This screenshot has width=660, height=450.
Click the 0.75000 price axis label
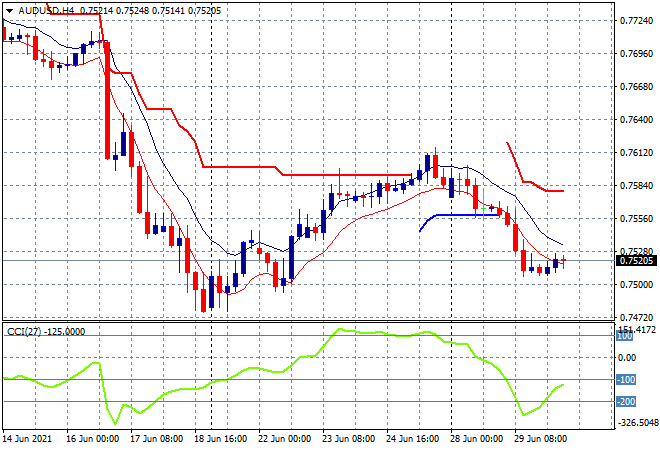[637, 285]
